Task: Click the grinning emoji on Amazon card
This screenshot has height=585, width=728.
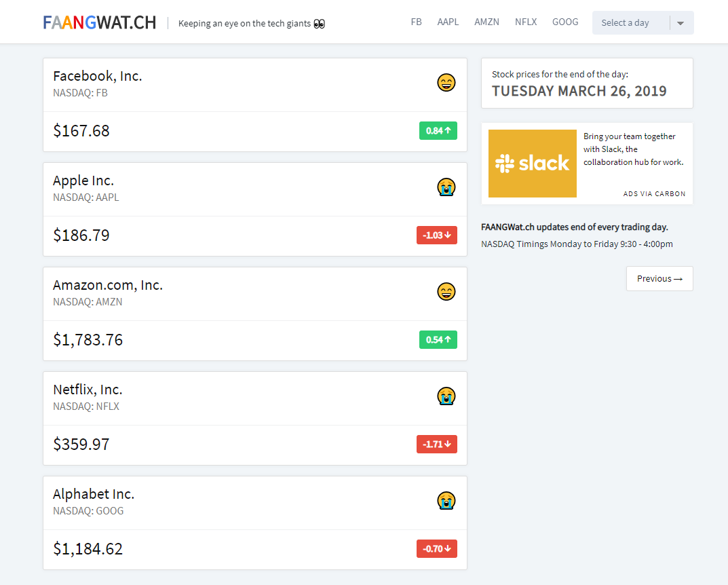Action: pos(446,292)
